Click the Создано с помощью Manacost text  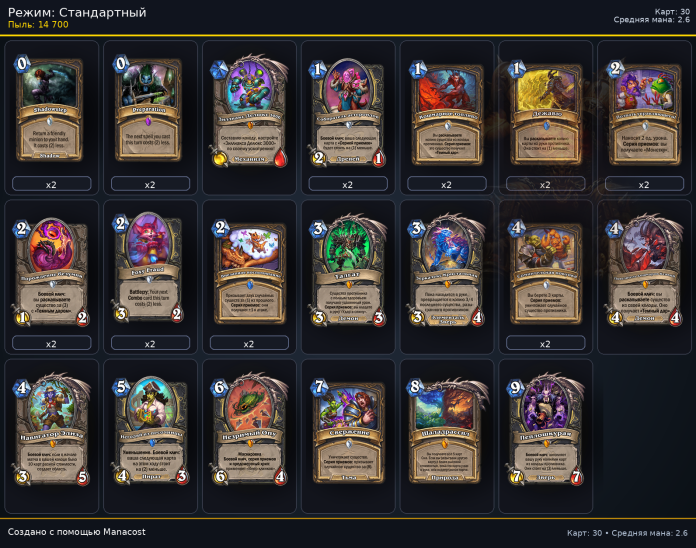click(x=76, y=532)
